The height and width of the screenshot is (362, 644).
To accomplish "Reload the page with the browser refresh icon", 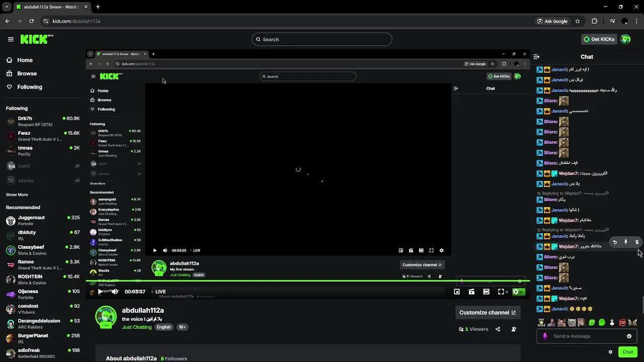I will point(31,21).
